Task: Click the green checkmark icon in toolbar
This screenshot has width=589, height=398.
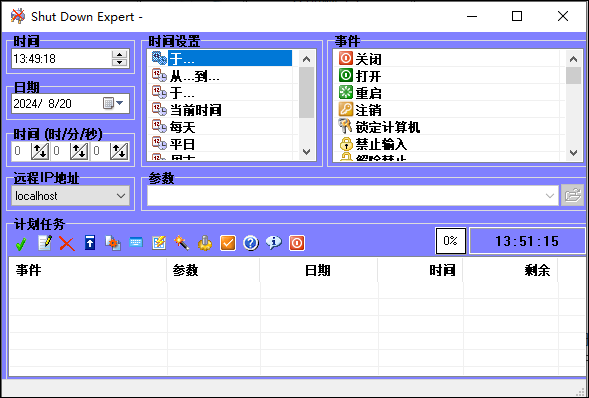Action: tap(21, 243)
